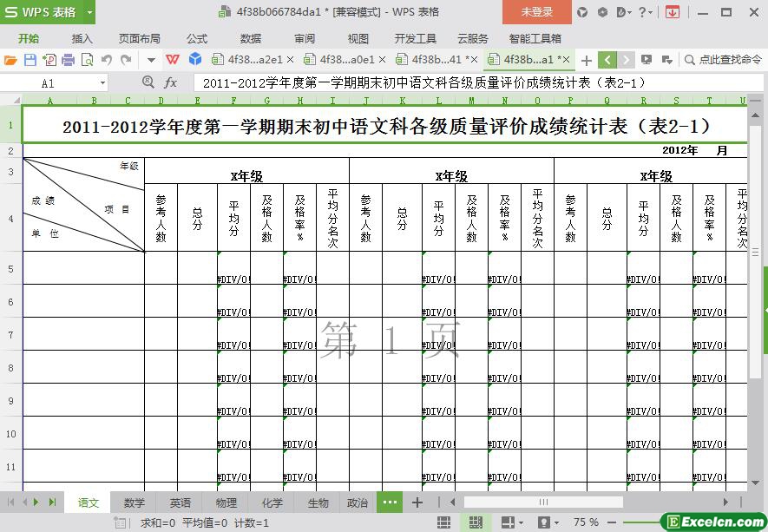Viewport: 768px width, 532px height.
Task: Click the skin/theme icon in title bar
Action: [x=582, y=12]
